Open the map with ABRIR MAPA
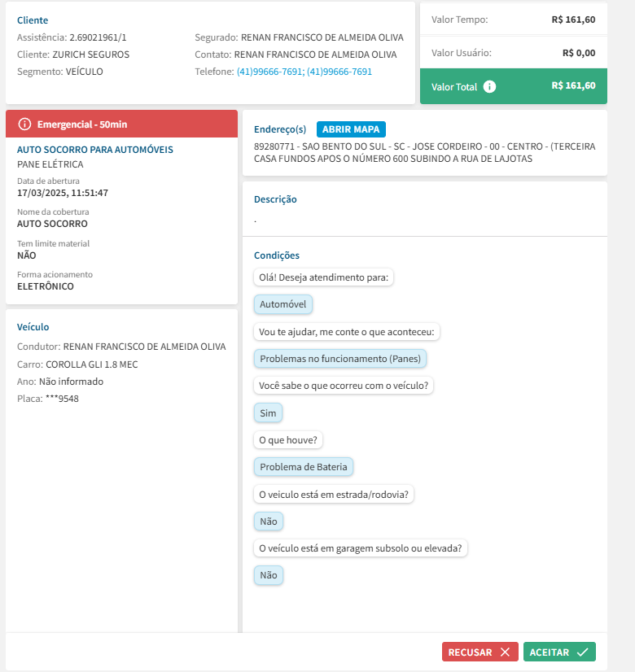Image resolution: width=635 pixels, height=672 pixels. tap(351, 129)
